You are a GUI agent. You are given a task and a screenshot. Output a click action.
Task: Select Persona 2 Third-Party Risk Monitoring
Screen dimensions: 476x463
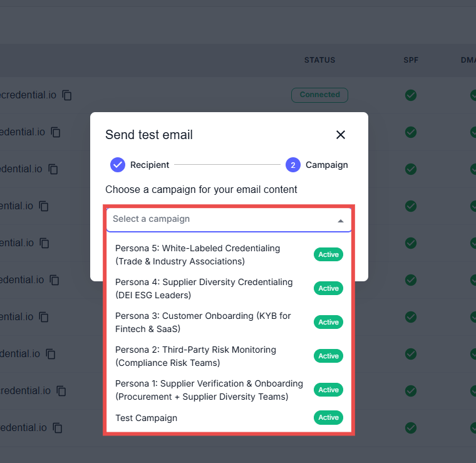pos(207,356)
